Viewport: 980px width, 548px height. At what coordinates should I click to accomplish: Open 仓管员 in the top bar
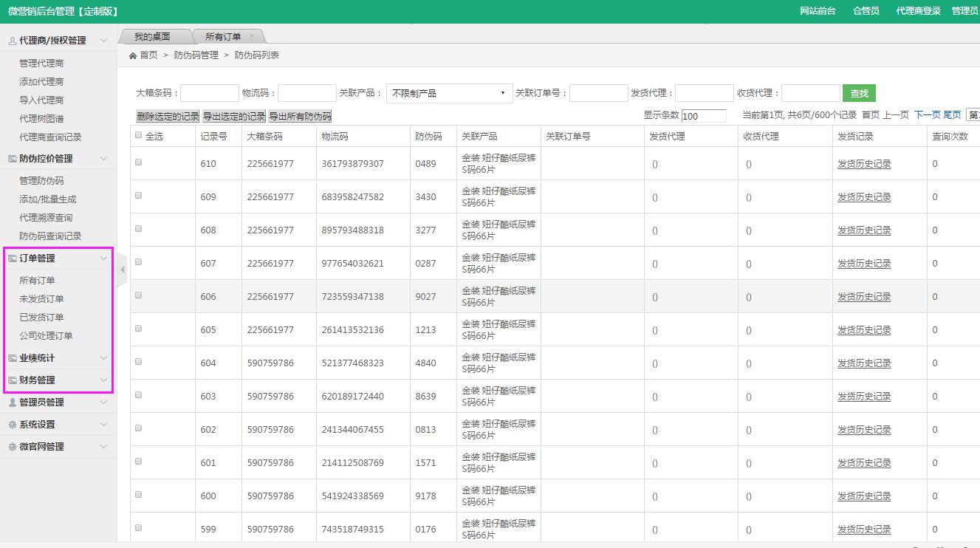click(x=866, y=11)
